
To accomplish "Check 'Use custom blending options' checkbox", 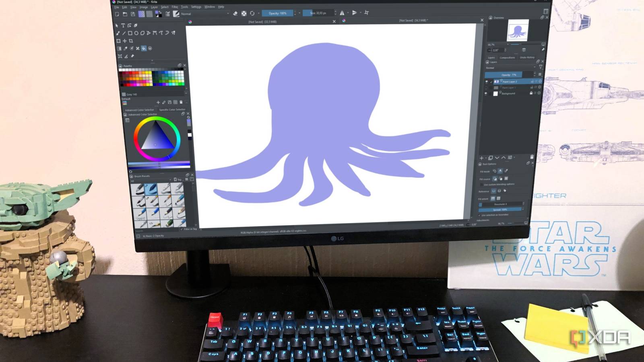I will point(481,184).
